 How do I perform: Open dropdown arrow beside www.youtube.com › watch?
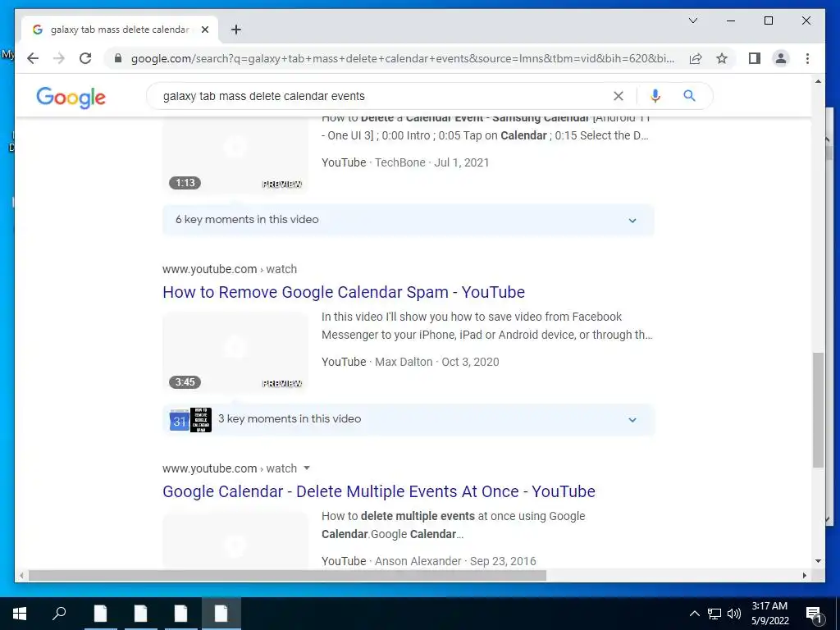tap(307, 468)
